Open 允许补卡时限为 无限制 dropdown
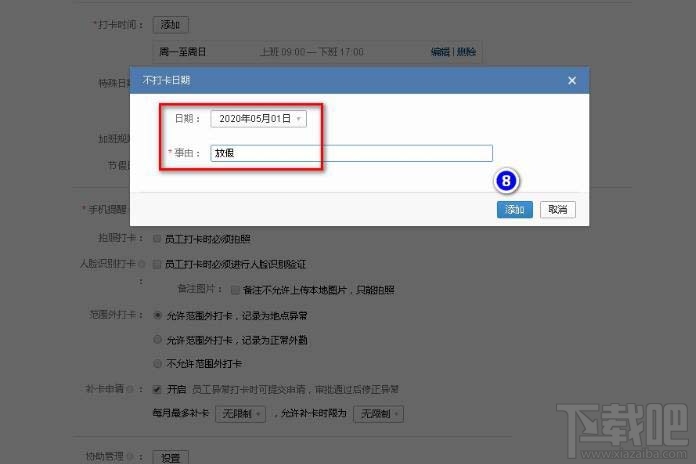This screenshot has height=464, width=696. (x=378, y=414)
